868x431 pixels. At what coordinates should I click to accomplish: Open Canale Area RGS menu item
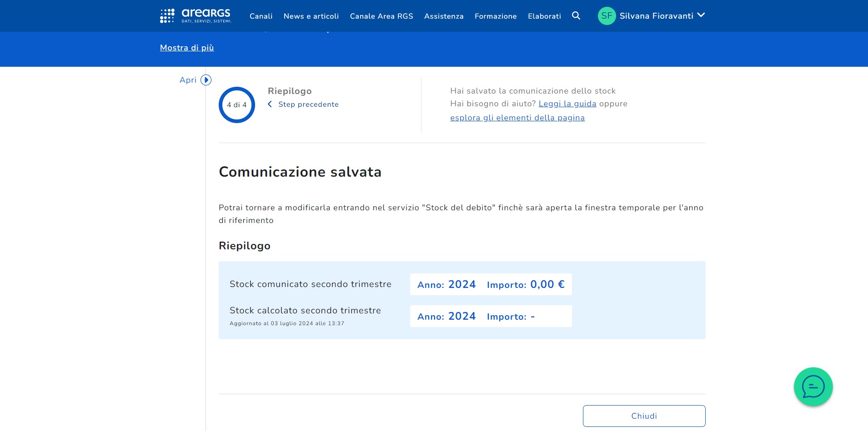coord(381,16)
